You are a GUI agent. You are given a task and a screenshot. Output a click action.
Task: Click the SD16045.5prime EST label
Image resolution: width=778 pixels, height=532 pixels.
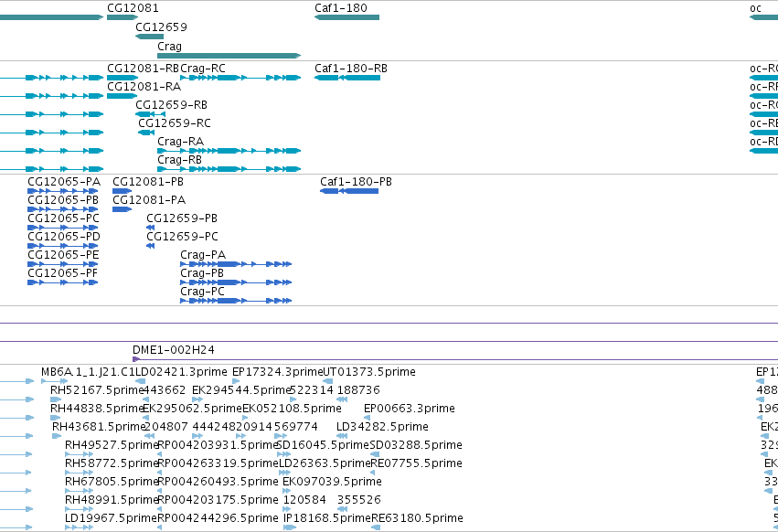[323, 445]
